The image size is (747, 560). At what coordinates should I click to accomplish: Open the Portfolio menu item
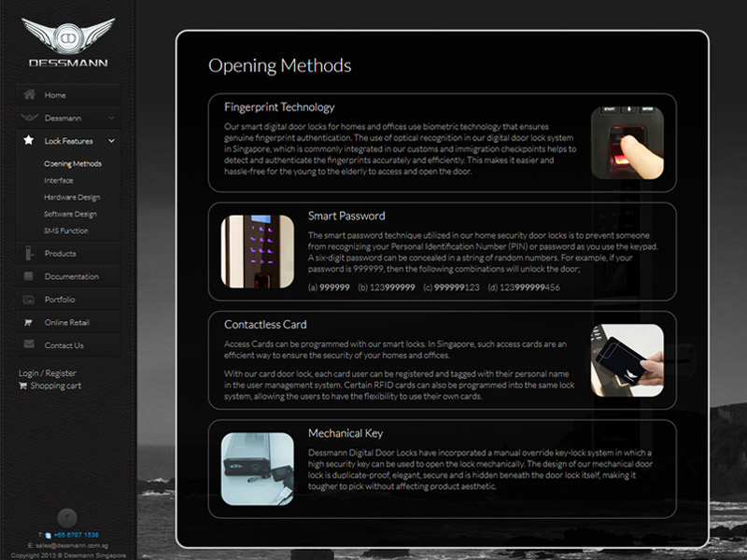(68, 299)
